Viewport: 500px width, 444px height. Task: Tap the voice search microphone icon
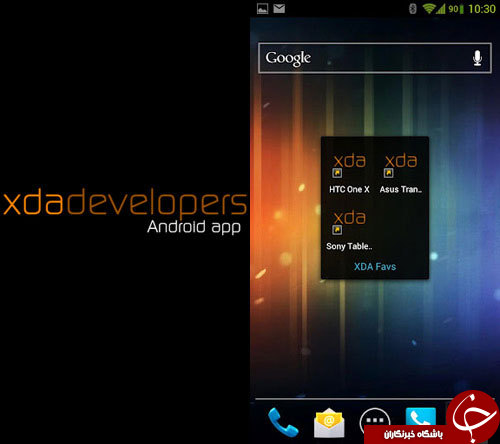(x=477, y=58)
